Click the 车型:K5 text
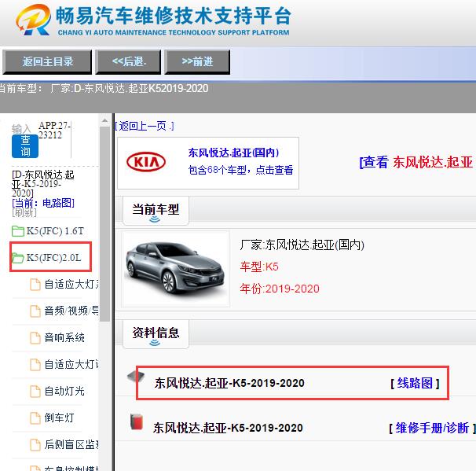Image resolution: width=476 pixels, height=471 pixels. tap(259, 267)
